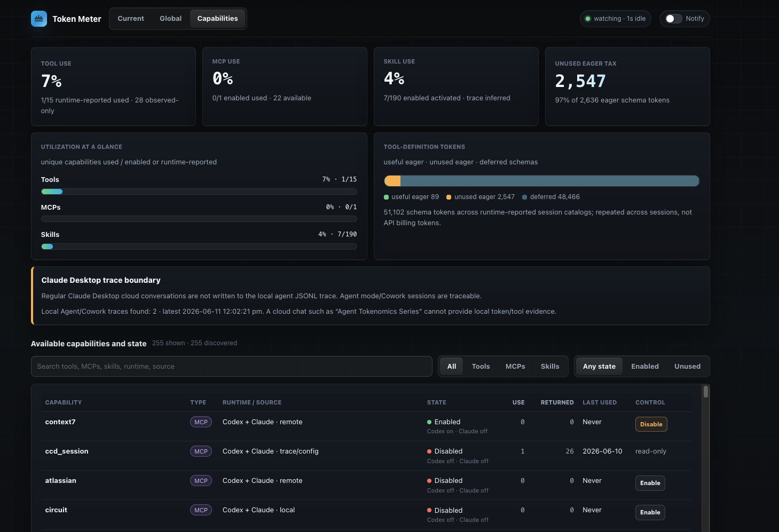Screen dimensions: 779x532
Task: Click the context7 capability name
Action: pyautogui.click(x=60, y=422)
